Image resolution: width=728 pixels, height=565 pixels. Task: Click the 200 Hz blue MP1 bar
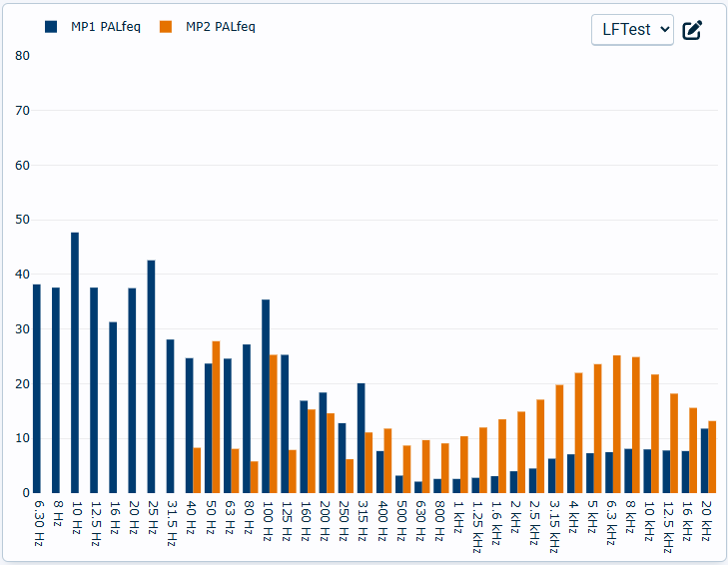coord(323,443)
